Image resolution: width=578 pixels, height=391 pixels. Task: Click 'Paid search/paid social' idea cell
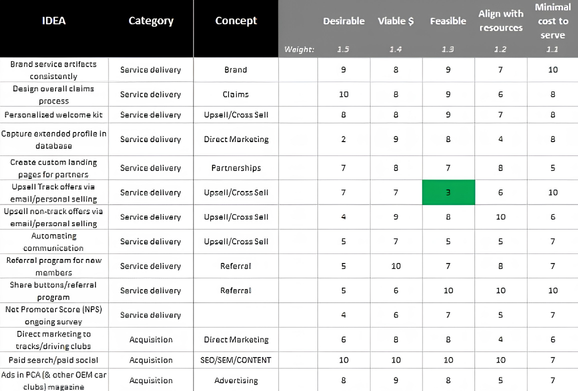54,360
